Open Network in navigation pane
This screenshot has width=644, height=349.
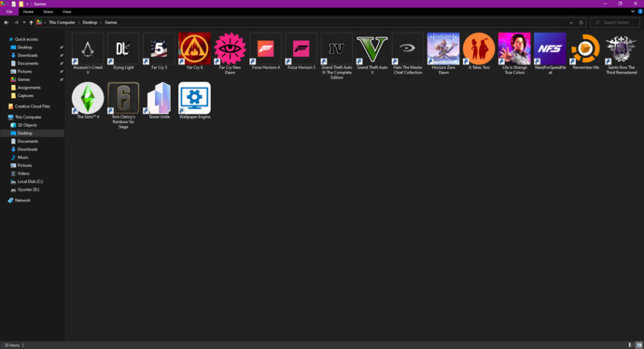pyautogui.click(x=22, y=201)
